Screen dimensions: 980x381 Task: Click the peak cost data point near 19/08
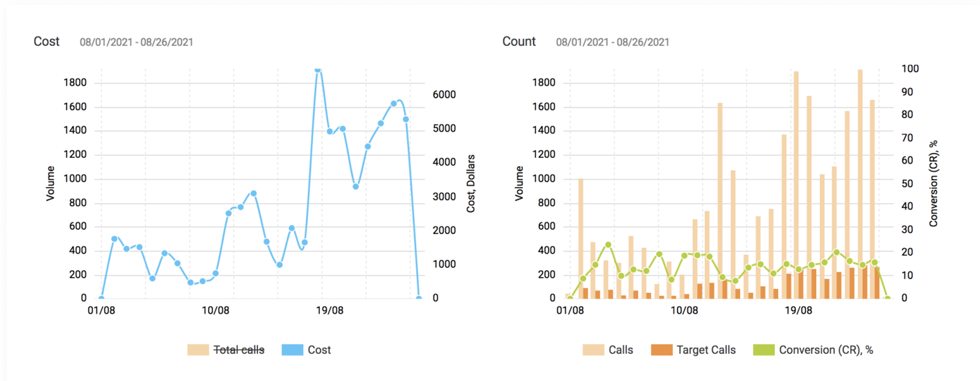tap(318, 69)
